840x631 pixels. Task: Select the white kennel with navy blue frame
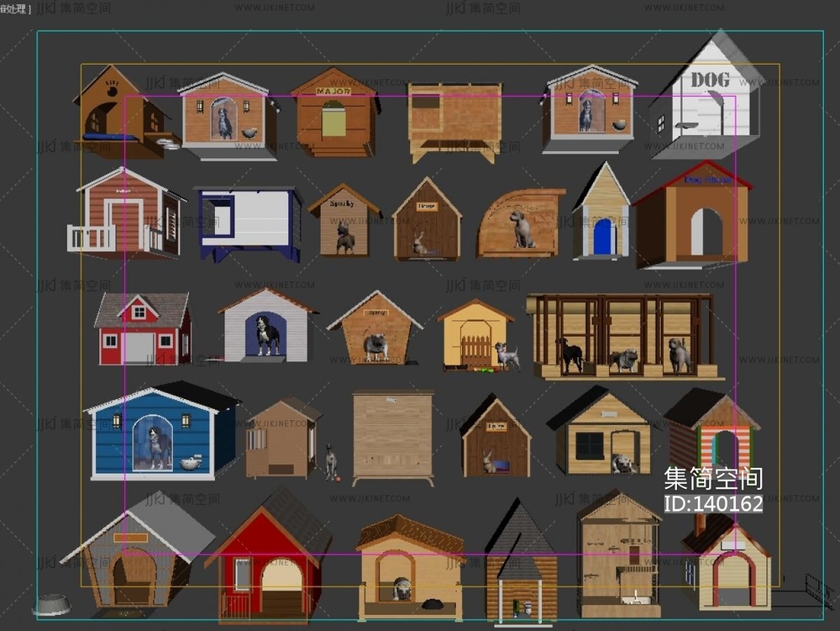(x=249, y=220)
